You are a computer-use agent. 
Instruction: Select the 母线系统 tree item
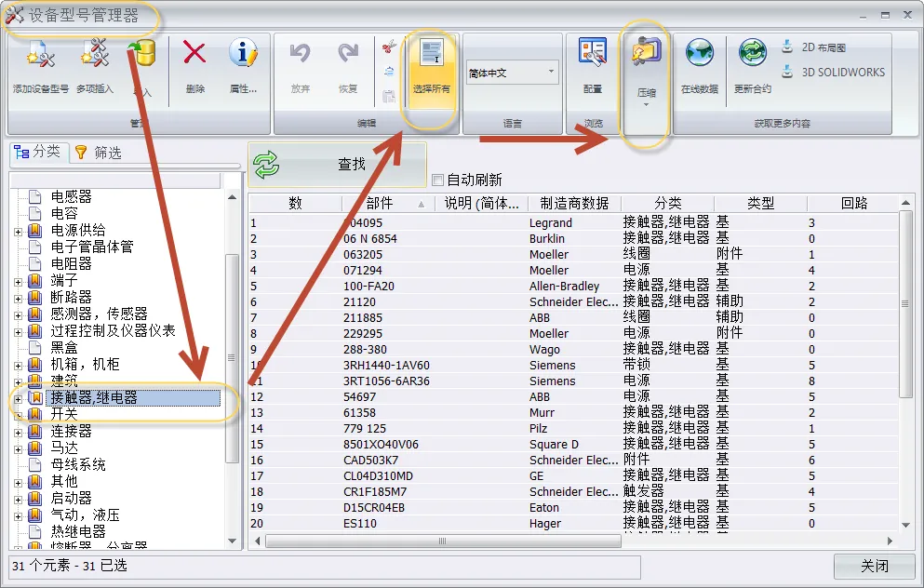[78, 464]
